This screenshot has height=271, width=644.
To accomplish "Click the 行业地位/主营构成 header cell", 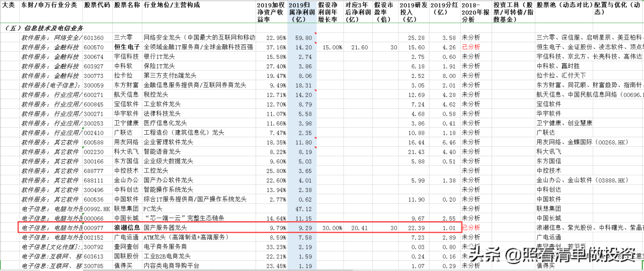I will click(x=172, y=5).
